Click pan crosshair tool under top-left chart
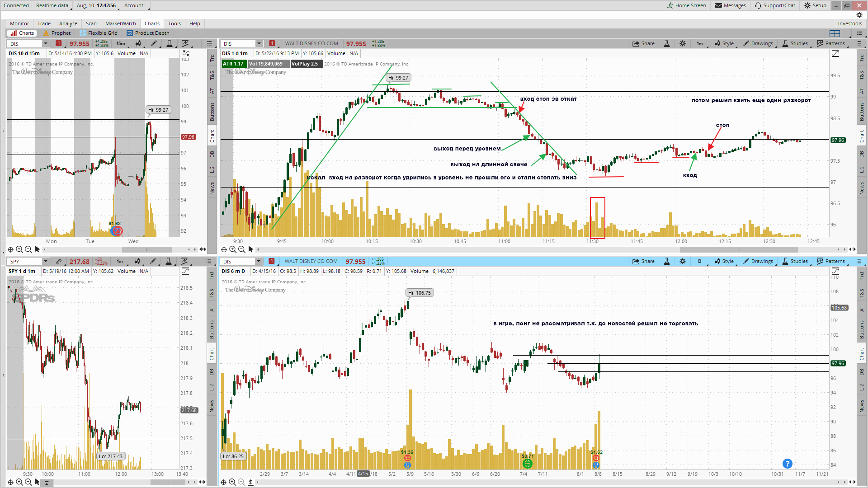 (x=10, y=249)
